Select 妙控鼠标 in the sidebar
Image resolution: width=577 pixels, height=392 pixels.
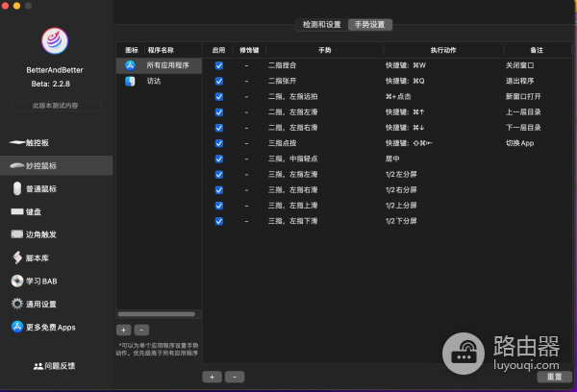click(x=57, y=165)
